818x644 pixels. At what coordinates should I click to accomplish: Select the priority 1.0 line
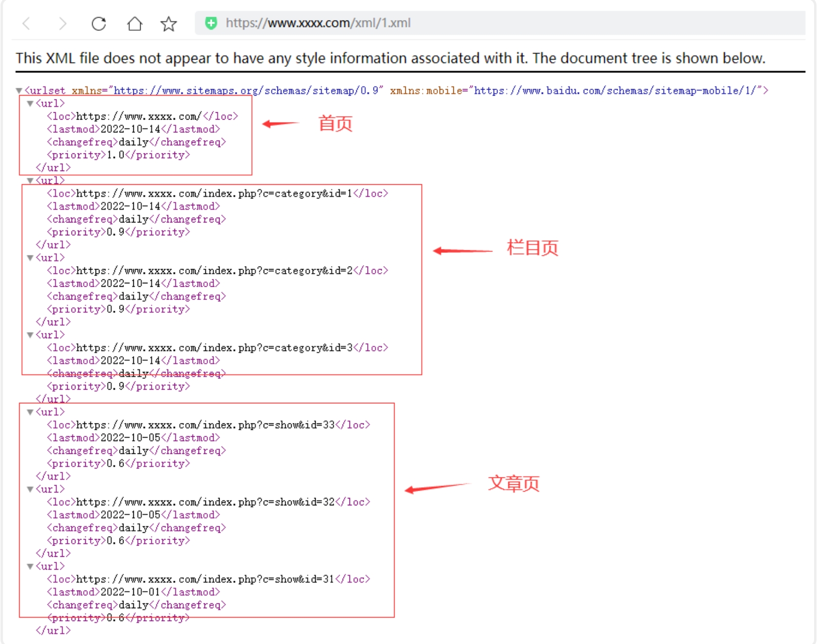pos(119,155)
